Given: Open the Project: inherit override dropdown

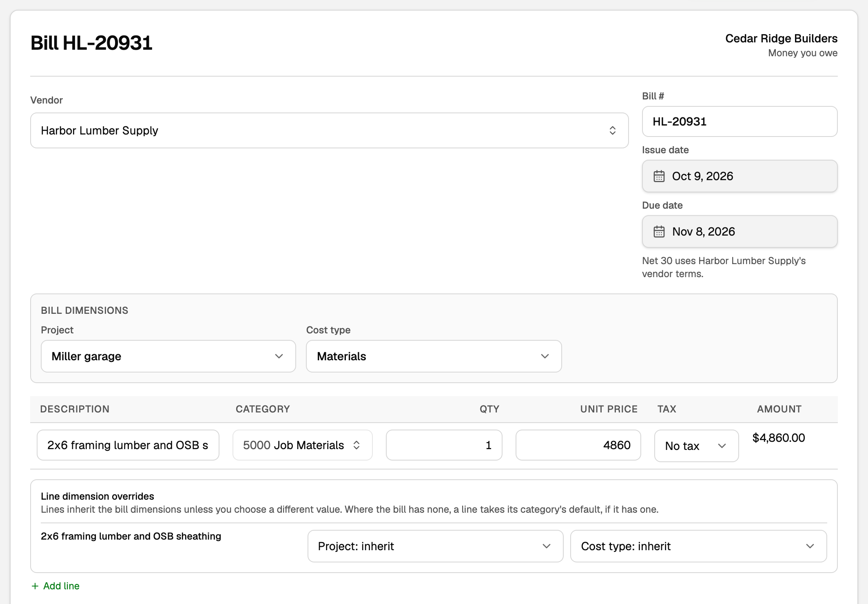Looking at the screenshot, I should pyautogui.click(x=435, y=546).
